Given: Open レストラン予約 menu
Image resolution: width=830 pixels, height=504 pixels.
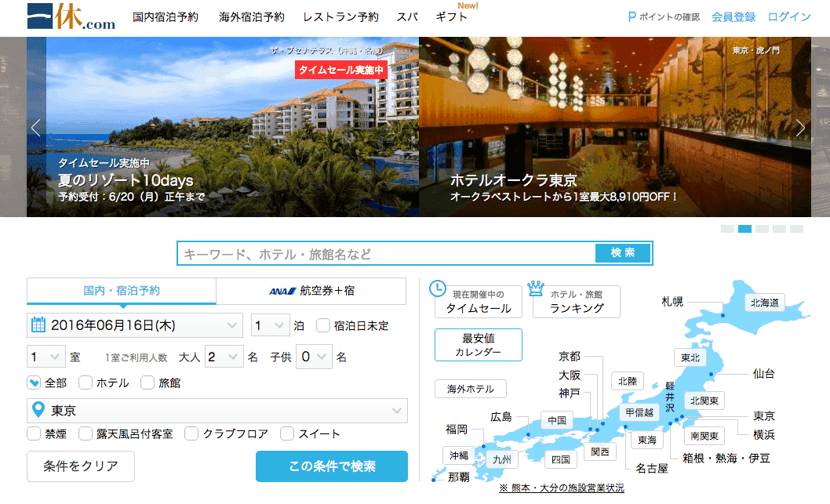Looking at the screenshot, I should coord(340,17).
